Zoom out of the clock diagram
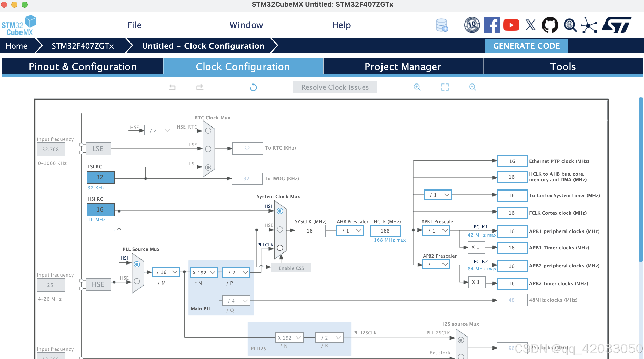This screenshot has width=644, height=359. coord(472,87)
